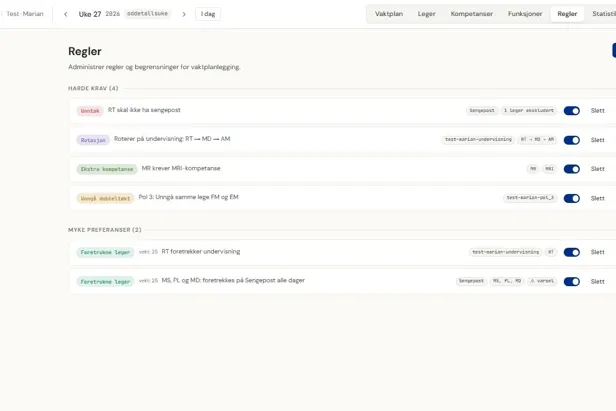Go to previous week with left chevron
Image resolution: width=616 pixels, height=411 pixels.
pos(66,14)
